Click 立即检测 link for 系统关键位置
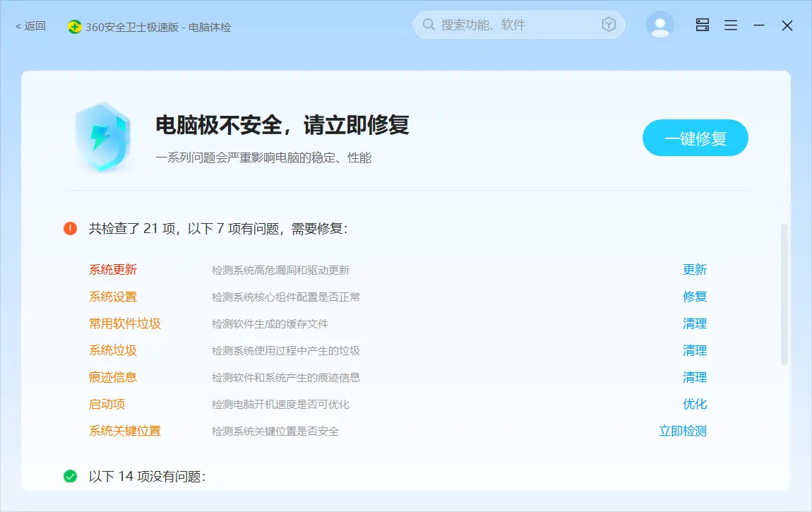 tap(683, 431)
